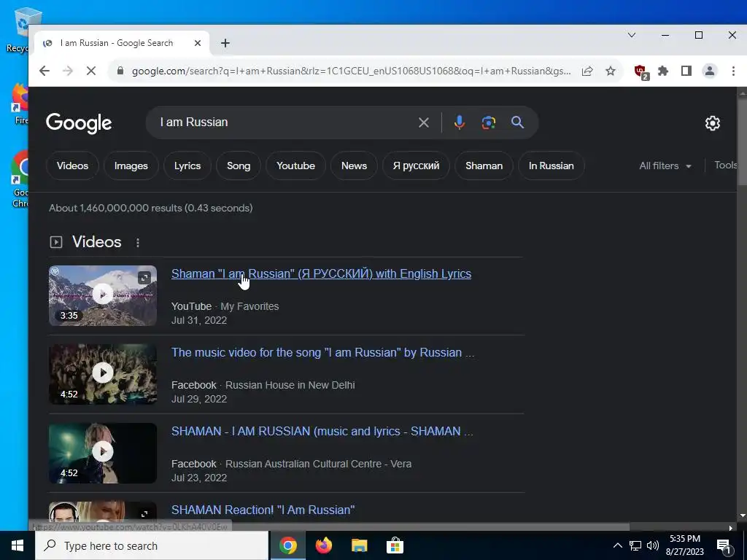
Task: Clear the Google search box
Action: coord(424,122)
